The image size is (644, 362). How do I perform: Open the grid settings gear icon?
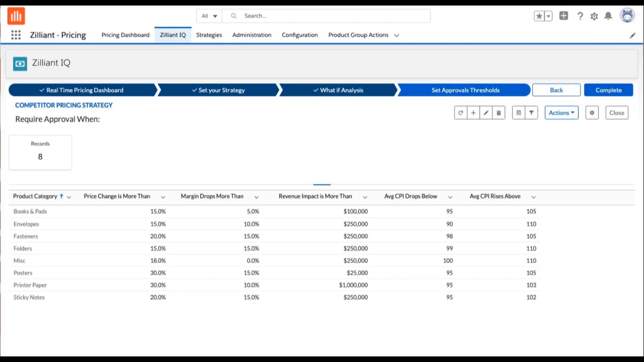[592, 113]
